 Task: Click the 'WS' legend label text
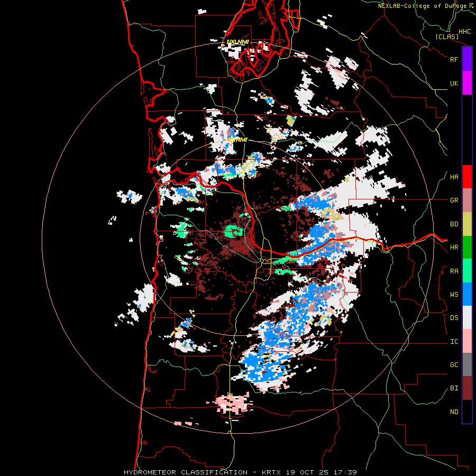(x=454, y=295)
